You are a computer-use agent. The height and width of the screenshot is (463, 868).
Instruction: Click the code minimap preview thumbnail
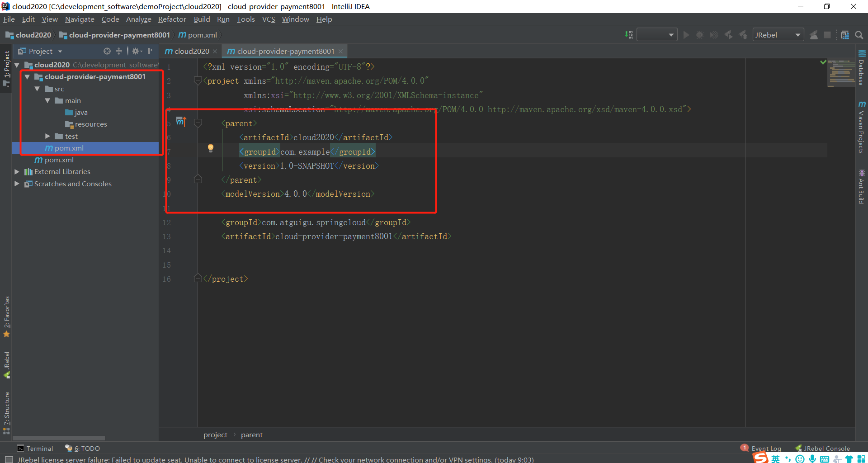(x=841, y=73)
